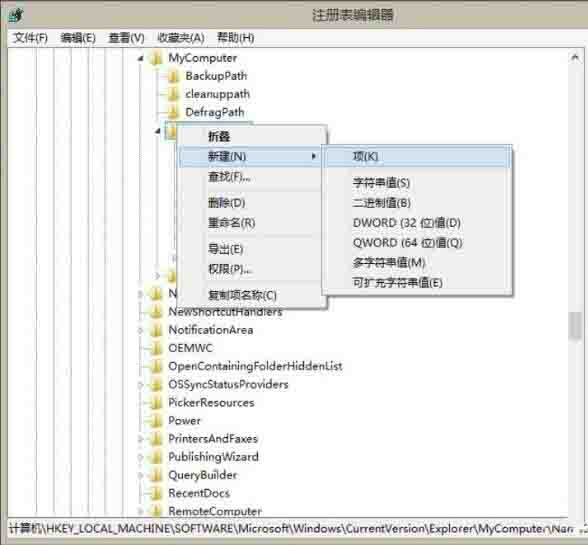
Task: Expand the RemoteComputer node
Action: [140, 511]
